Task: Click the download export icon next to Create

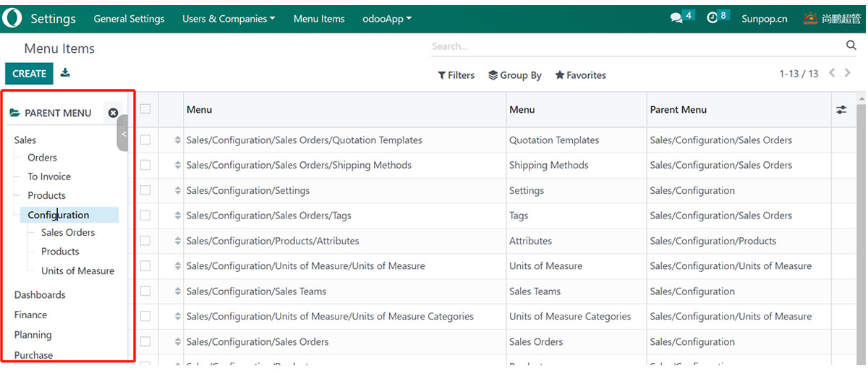Action: point(65,72)
